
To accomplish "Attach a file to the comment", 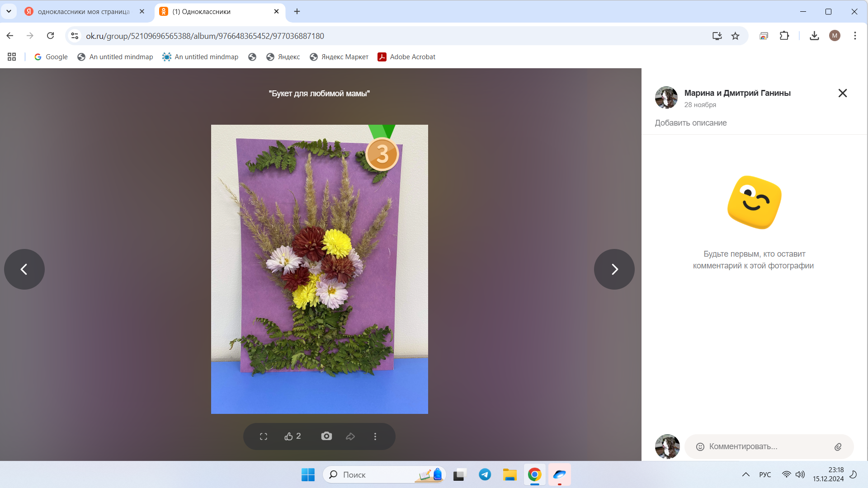I will pos(838,447).
